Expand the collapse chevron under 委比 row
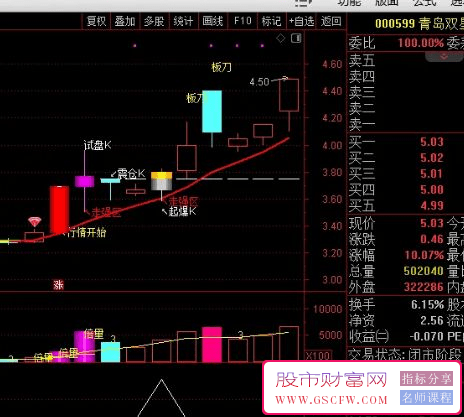 pos(444,57)
